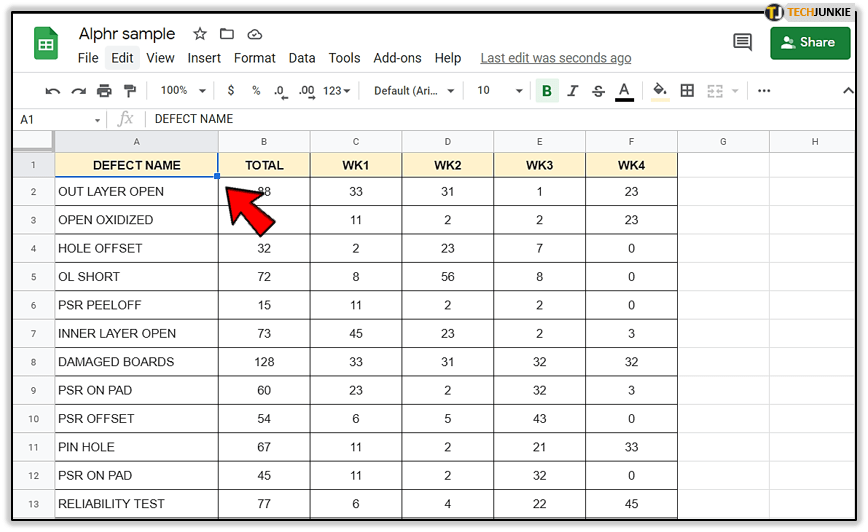
Task: Open the fill color picker
Action: pyautogui.click(x=659, y=91)
